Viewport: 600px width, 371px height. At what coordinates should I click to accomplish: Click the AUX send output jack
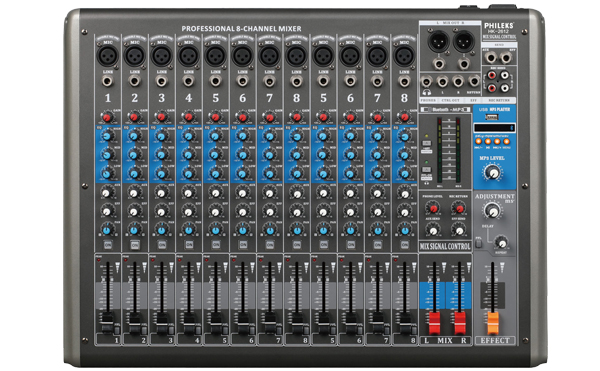click(x=490, y=58)
